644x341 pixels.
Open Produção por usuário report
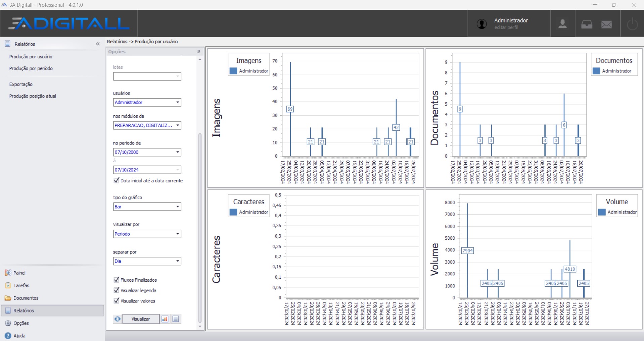tap(31, 57)
